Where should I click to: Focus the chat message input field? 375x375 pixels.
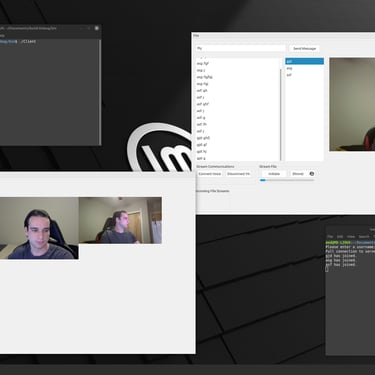coord(240,48)
